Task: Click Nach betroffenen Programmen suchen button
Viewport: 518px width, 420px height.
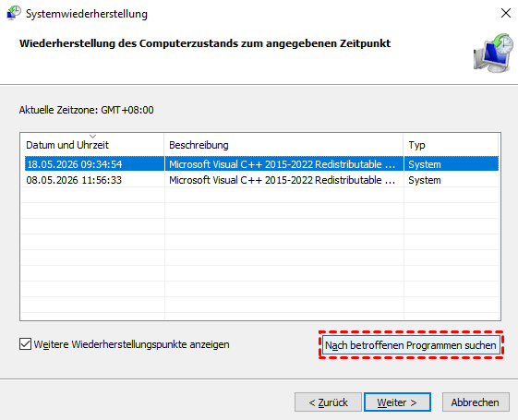Action: click(411, 345)
